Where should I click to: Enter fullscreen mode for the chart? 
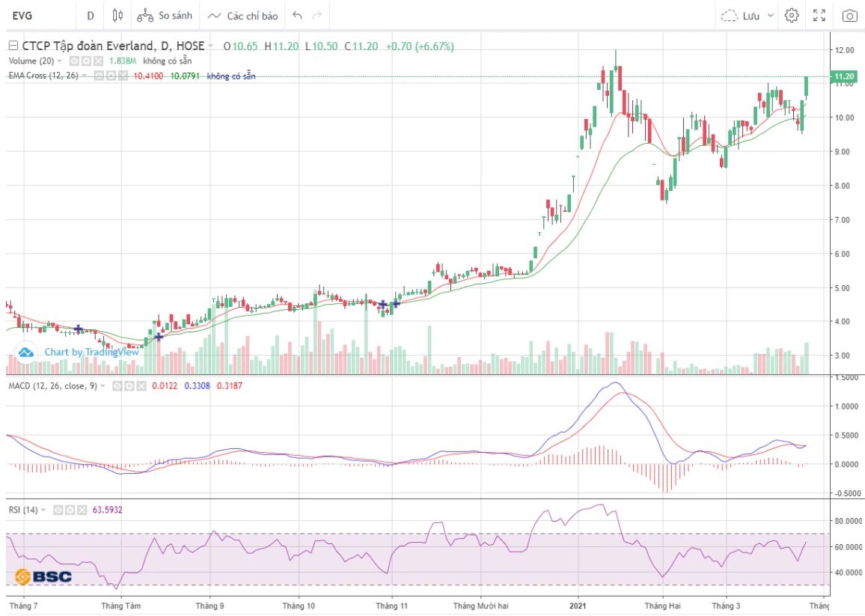pos(819,15)
